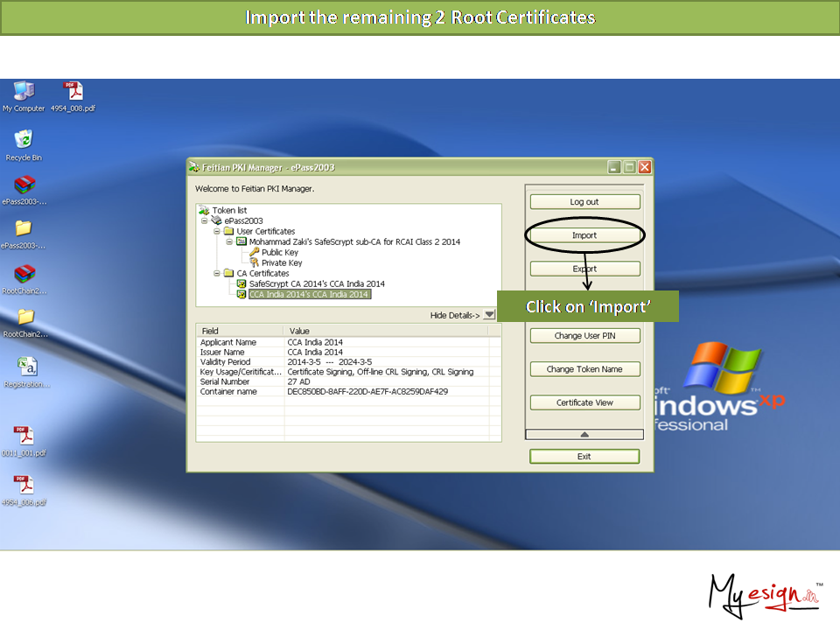Click the Hide Details arrow button
The image size is (840, 630).
click(489, 315)
